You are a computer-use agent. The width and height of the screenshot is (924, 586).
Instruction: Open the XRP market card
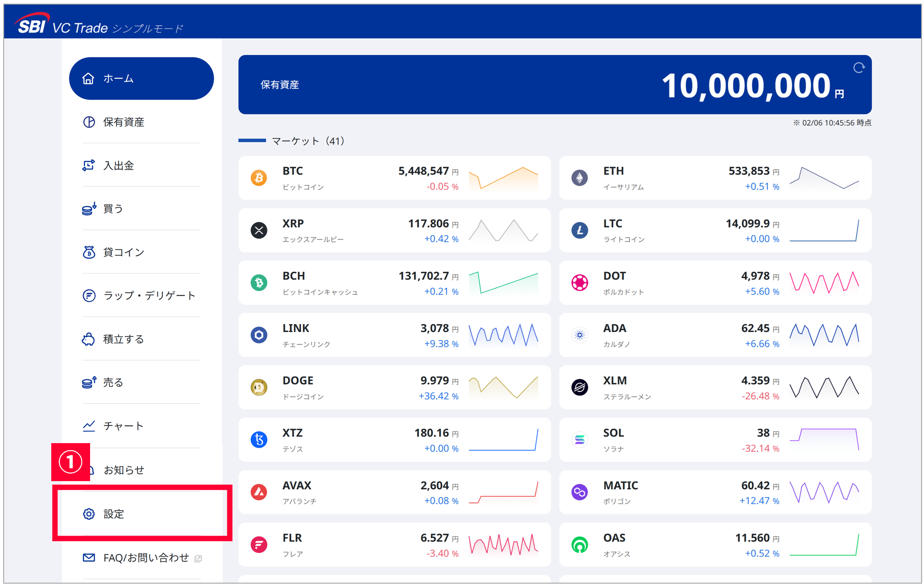click(x=394, y=230)
